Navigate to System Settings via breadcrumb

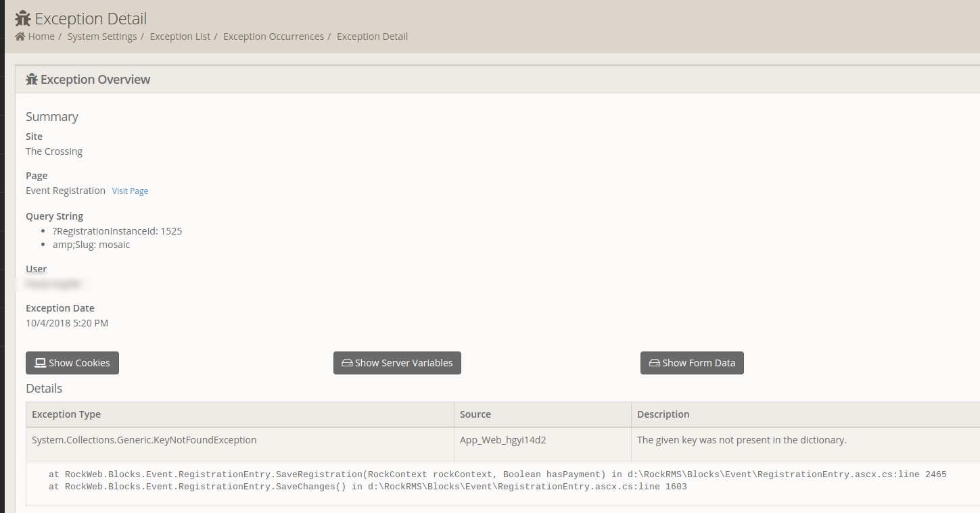[x=102, y=36]
